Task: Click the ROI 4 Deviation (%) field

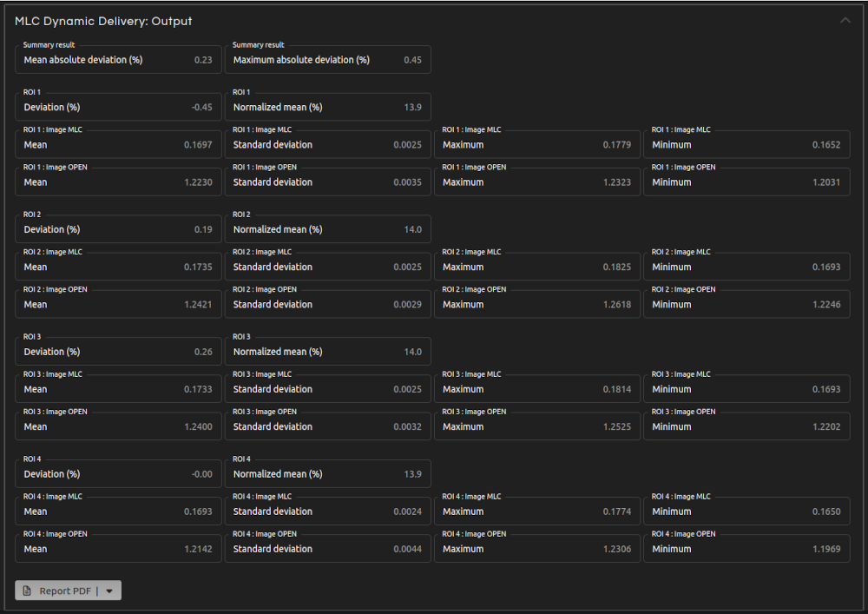Action: [118, 474]
